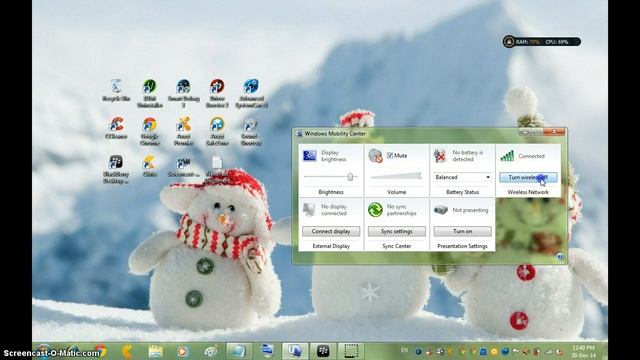Click the battery status icon with red X
This screenshot has height=360, width=640.
(440, 156)
